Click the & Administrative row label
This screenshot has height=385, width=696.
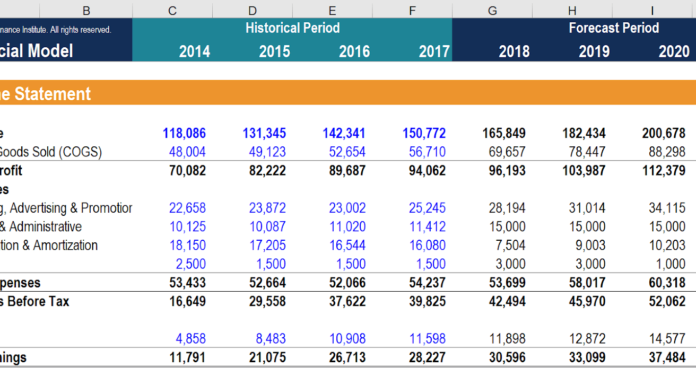coord(41,226)
